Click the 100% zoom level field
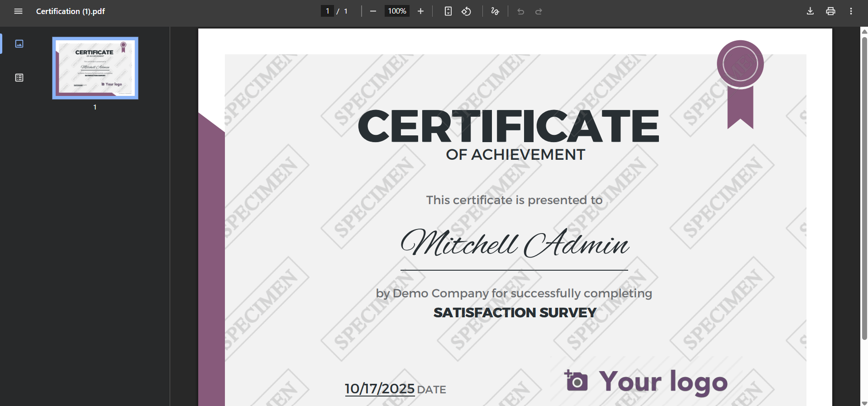 tap(397, 11)
